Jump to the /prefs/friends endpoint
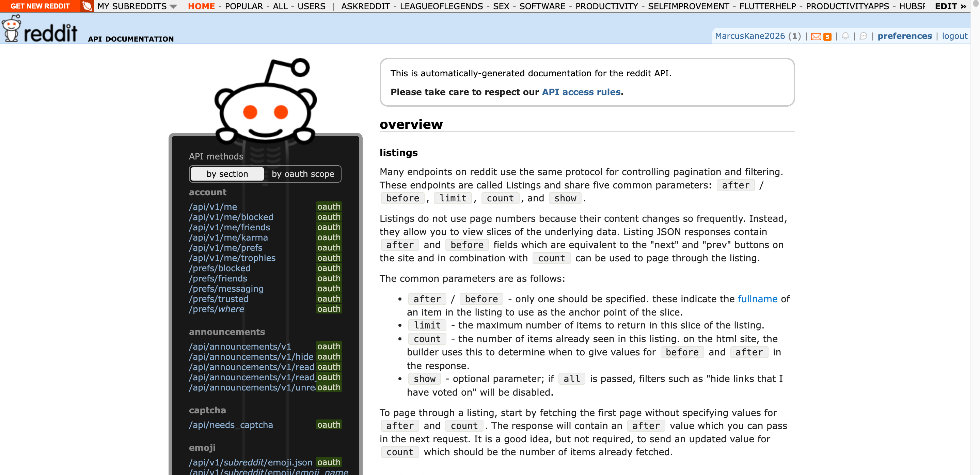Screen dimensions: 980x475 point(218,279)
